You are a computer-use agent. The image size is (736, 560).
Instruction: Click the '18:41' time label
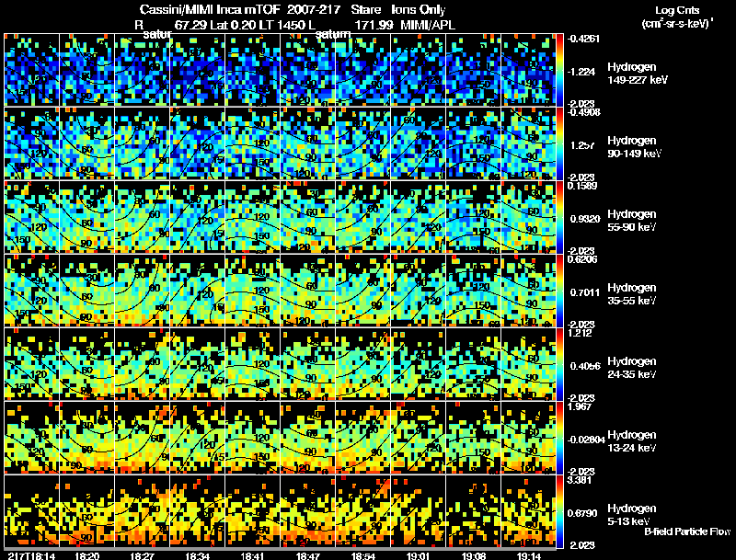(253, 556)
